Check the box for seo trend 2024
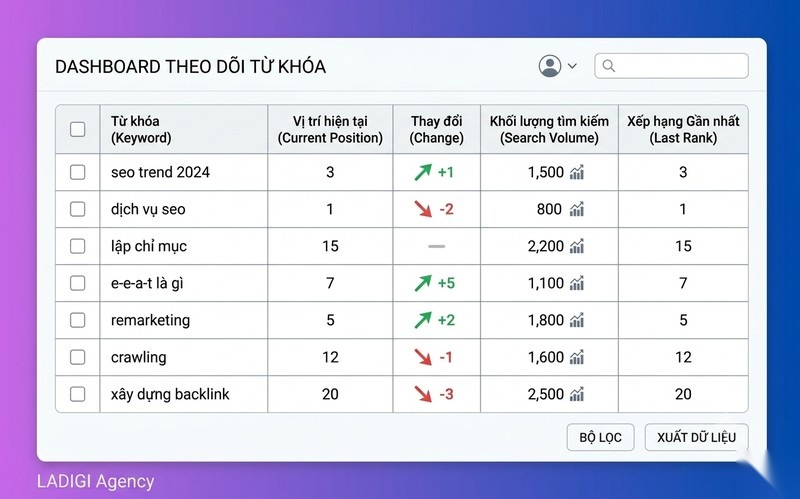 click(x=78, y=172)
